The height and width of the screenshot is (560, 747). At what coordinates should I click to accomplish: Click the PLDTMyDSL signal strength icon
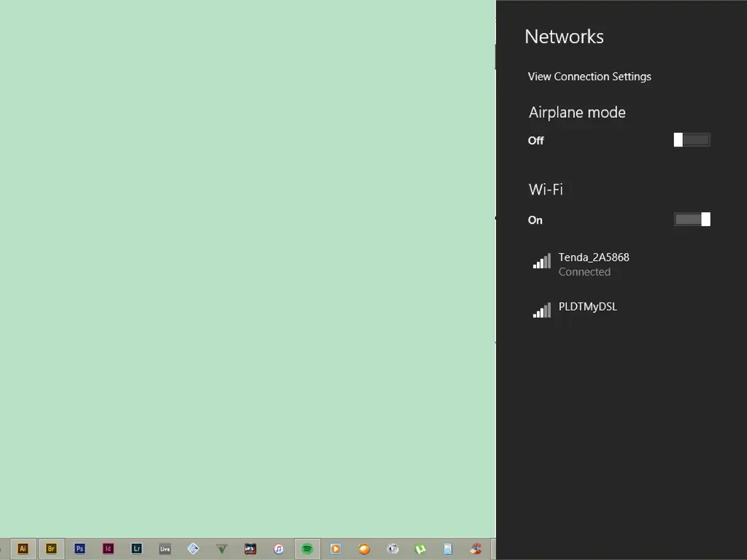541,311
